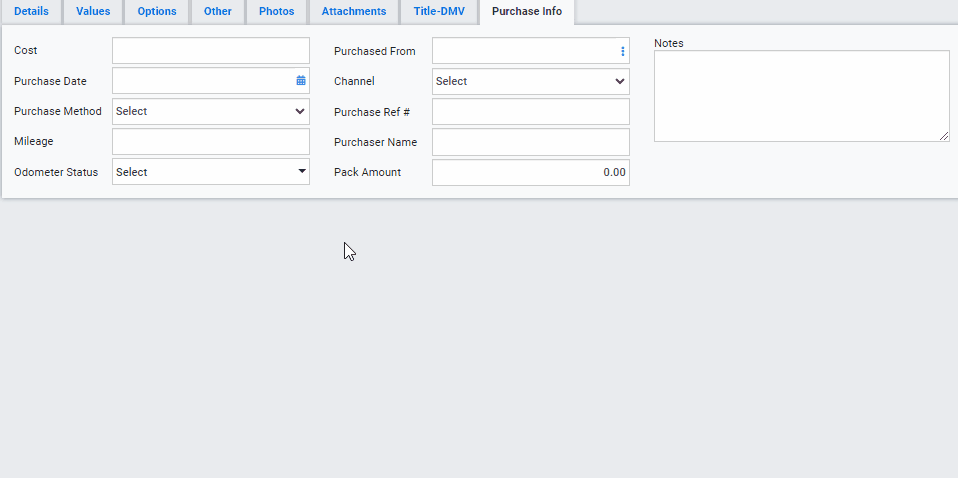
Task: Go to the Options tab
Action: coord(157,12)
